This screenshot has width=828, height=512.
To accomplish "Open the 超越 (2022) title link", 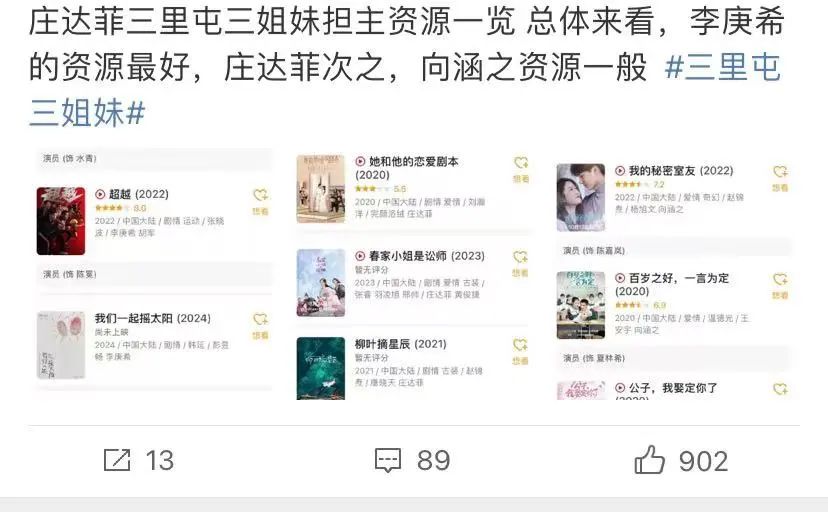I will (x=138, y=194).
